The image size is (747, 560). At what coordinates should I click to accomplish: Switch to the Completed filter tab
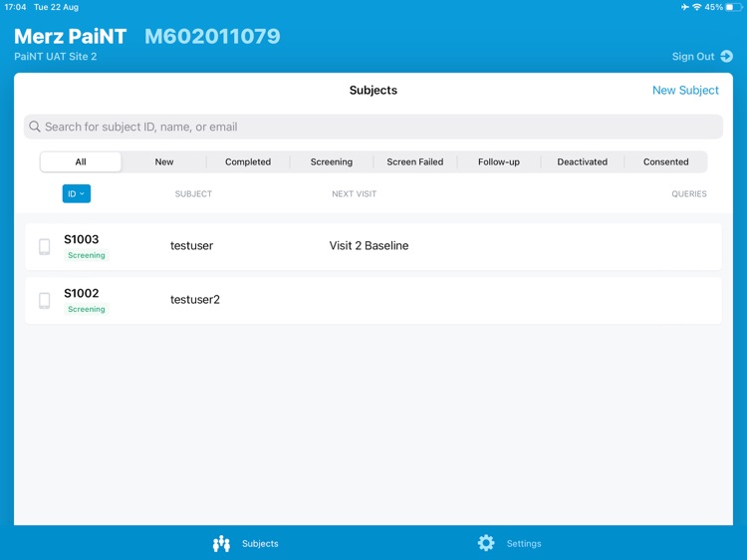tap(248, 162)
